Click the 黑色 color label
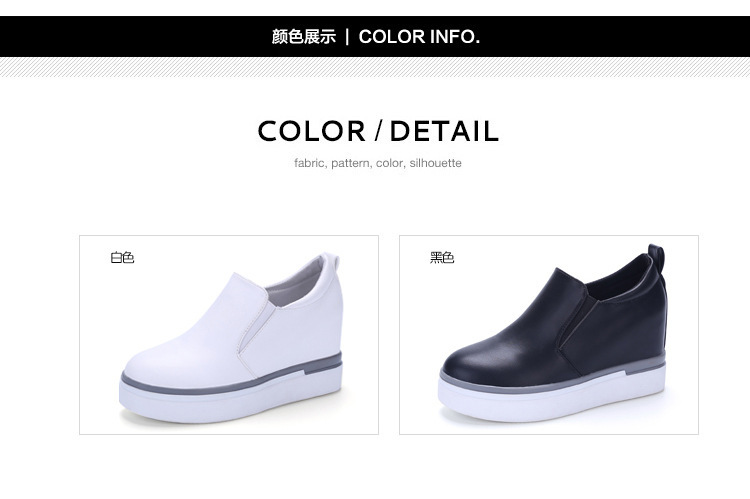The width and height of the screenshot is (750, 499). pos(442,258)
